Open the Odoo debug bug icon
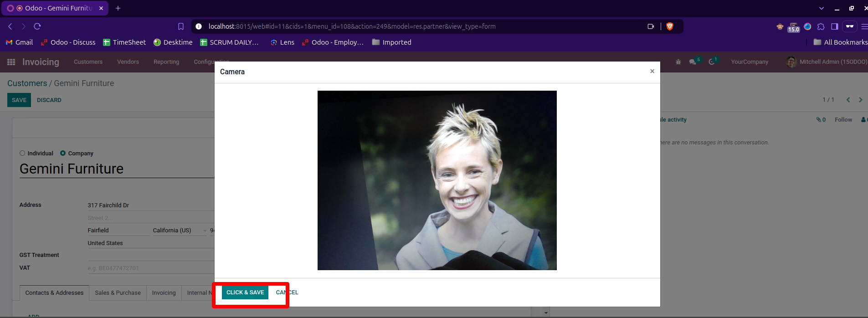Screen dimensions: 868x318 pos(678,62)
